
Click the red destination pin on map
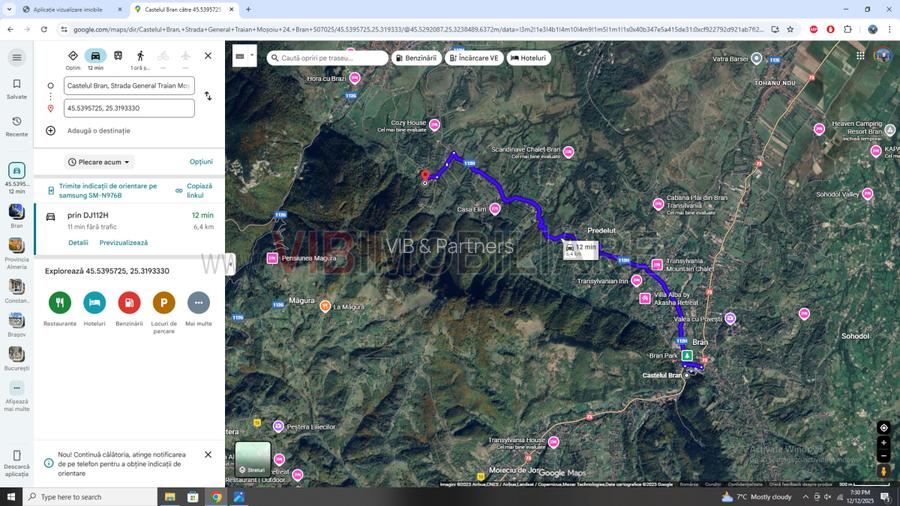pyautogui.click(x=425, y=176)
